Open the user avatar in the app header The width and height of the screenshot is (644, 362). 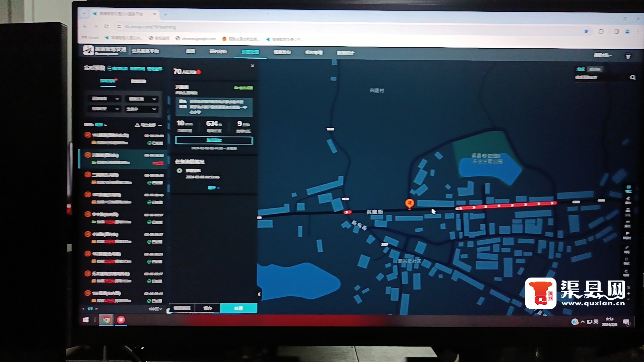[628, 56]
